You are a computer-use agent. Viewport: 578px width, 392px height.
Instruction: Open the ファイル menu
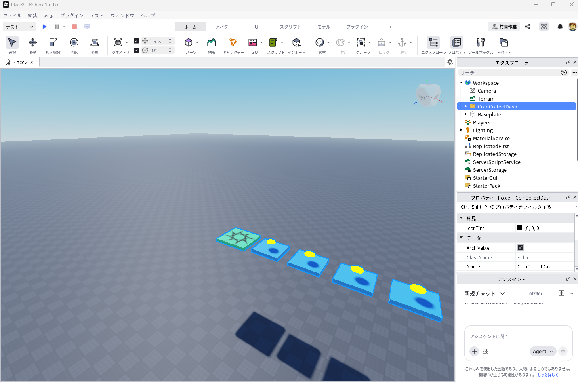12,15
